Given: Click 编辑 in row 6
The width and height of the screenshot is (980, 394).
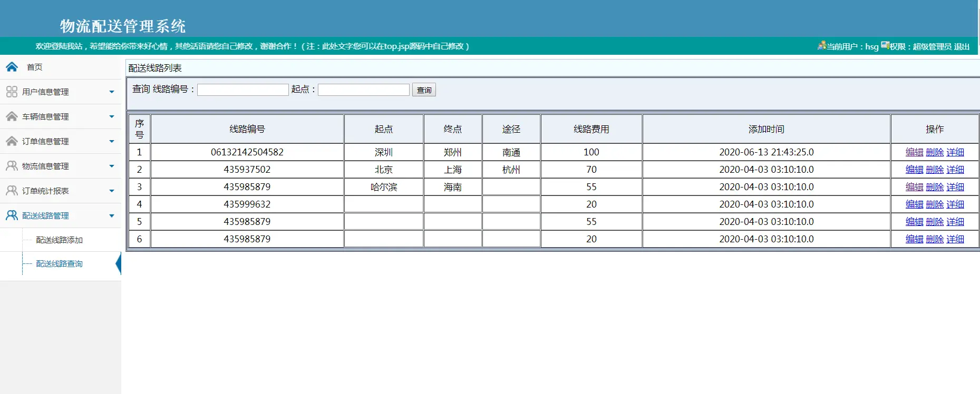Looking at the screenshot, I should point(914,239).
